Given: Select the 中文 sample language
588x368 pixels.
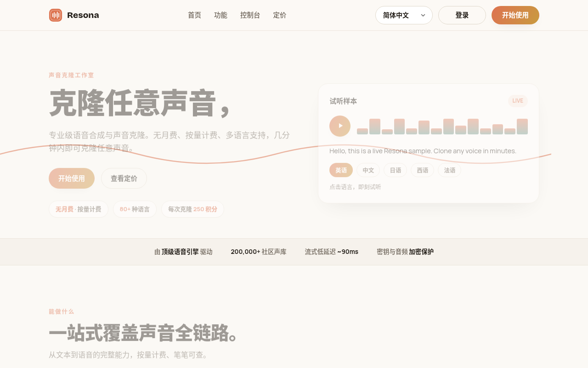Looking at the screenshot, I should tap(368, 170).
